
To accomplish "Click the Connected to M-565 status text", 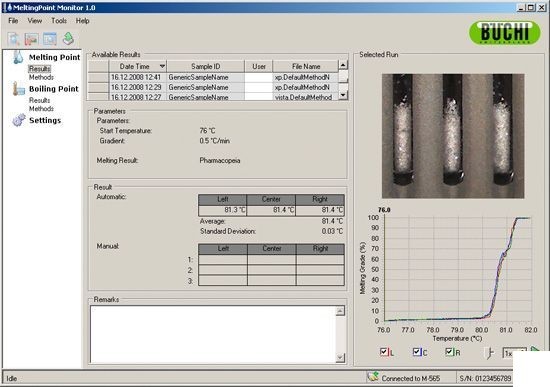I will [410, 378].
